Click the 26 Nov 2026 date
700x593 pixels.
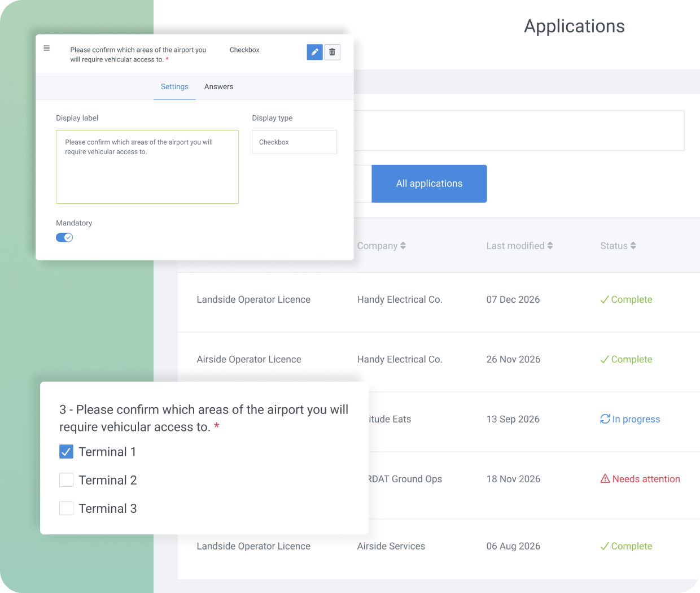[513, 360]
